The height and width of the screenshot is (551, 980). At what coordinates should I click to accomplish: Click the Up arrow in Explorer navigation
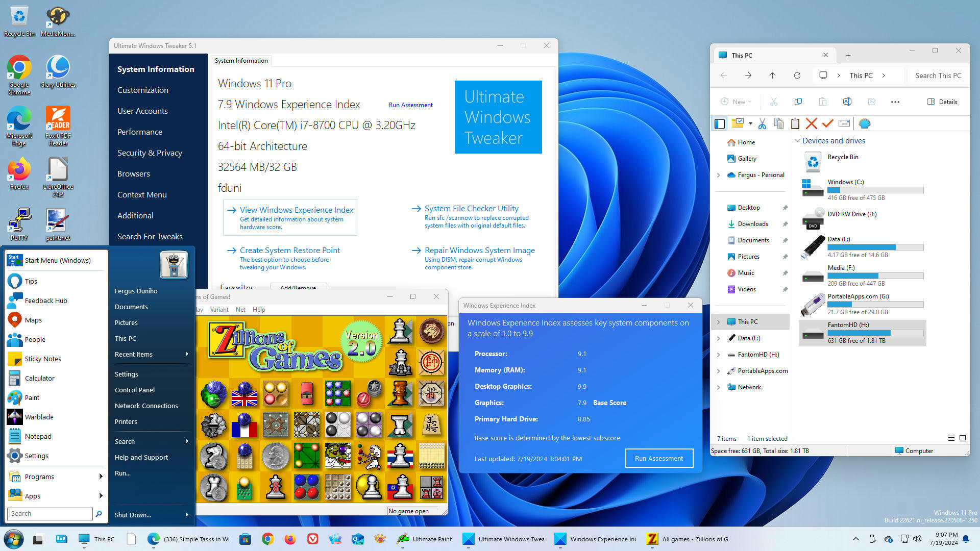click(x=772, y=76)
